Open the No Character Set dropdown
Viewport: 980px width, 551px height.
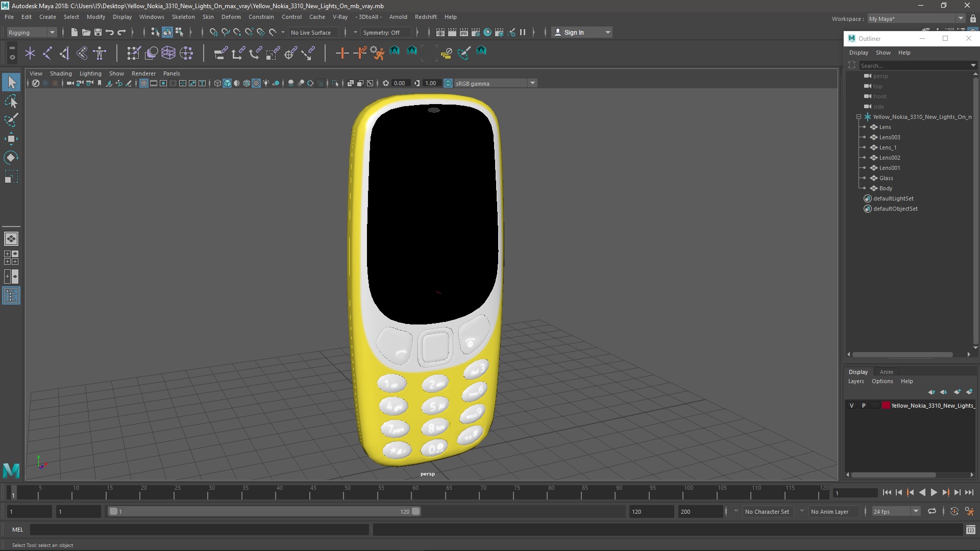767,511
